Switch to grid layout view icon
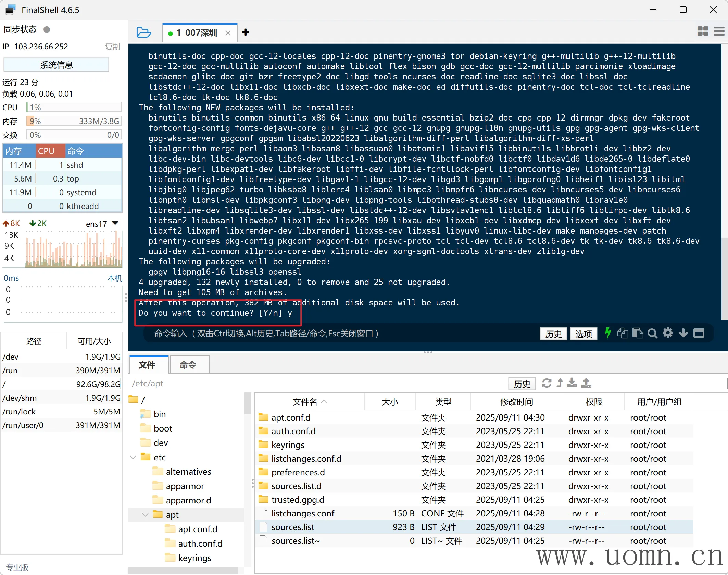728x575 pixels. tap(703, 32)
